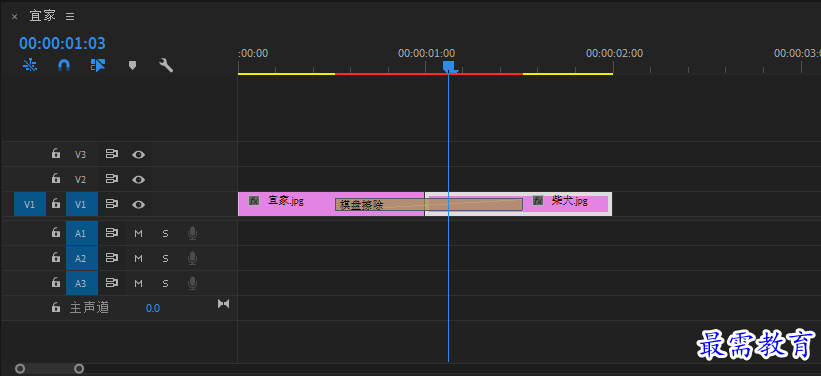Target the V2 track header

[x=80, y=180]
